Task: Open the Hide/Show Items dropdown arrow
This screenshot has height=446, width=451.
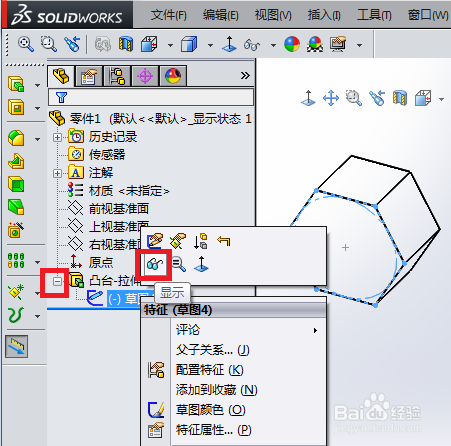Action: (x=273, y=45)
